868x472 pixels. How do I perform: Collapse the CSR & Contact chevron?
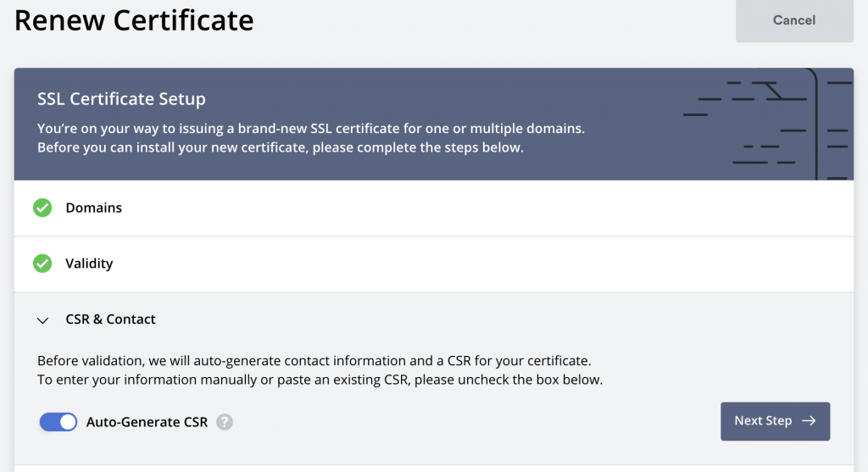click(x=43, y=320)
